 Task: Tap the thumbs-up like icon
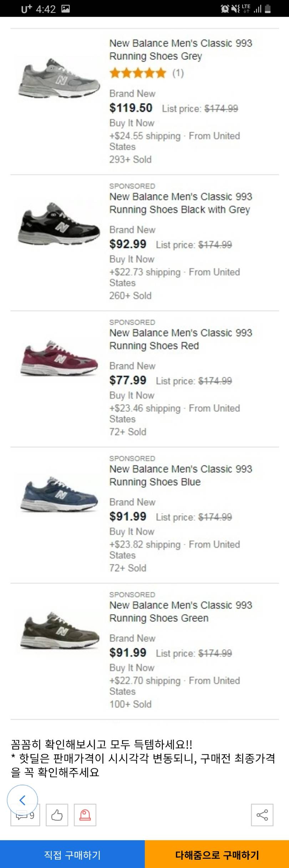click(x=57, y=815)
